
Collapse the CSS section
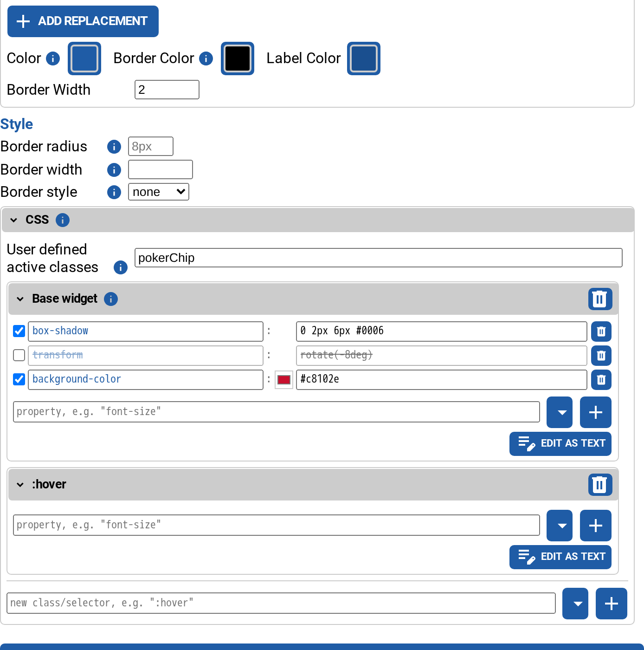coord(14,220)
